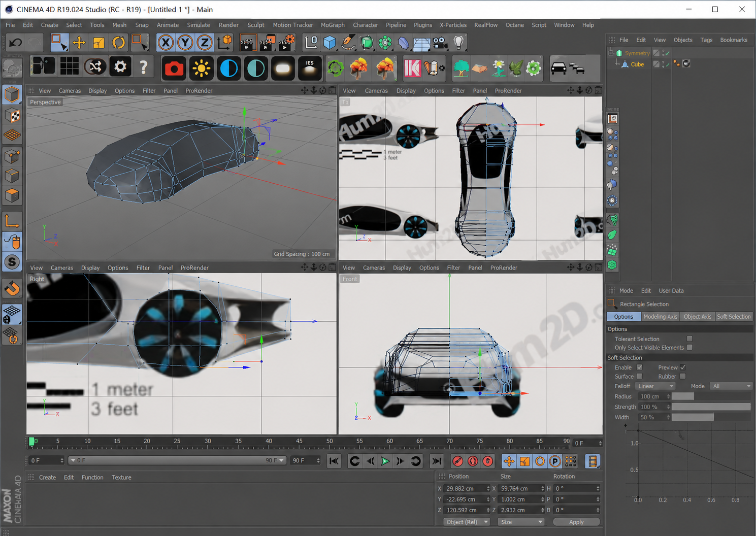
Task: Open the Object (Rel) dropdown
Action: tap(466, 522)
